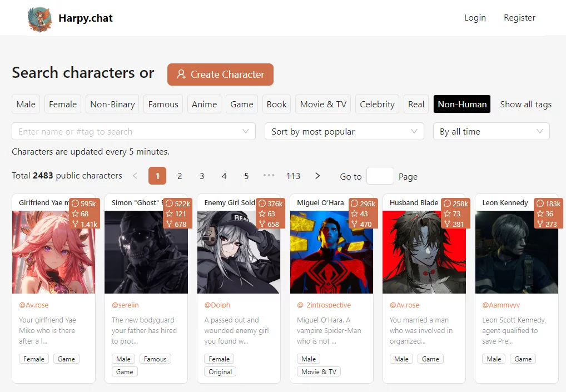
Task: Click the chat count icon on Girlfriend Yae card
Action: [x=76, y=203]
